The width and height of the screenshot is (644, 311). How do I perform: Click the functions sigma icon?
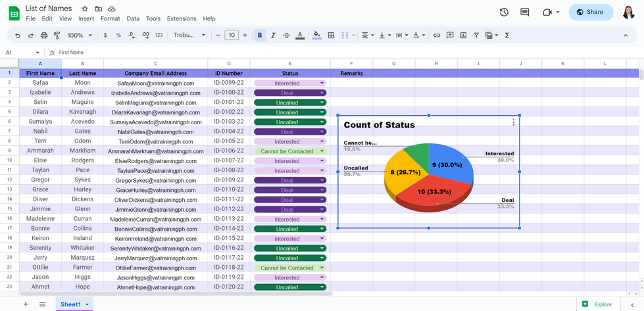(507, 35)
